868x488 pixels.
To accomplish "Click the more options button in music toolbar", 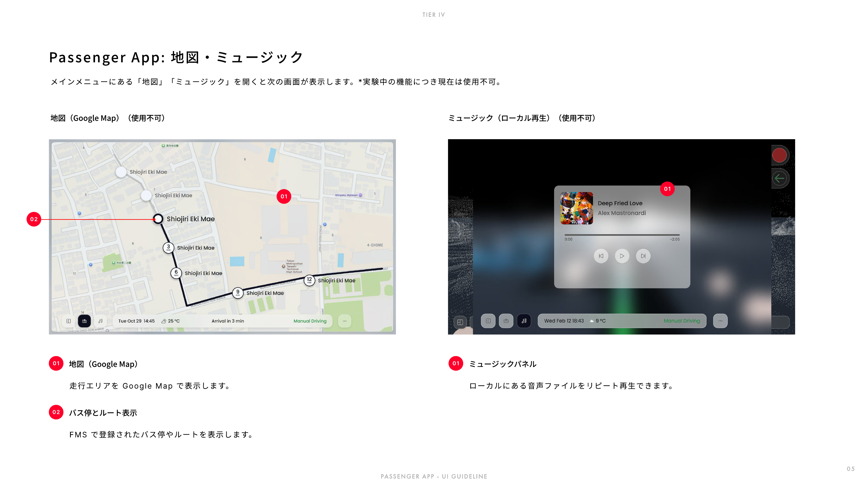I will [720, 321].
